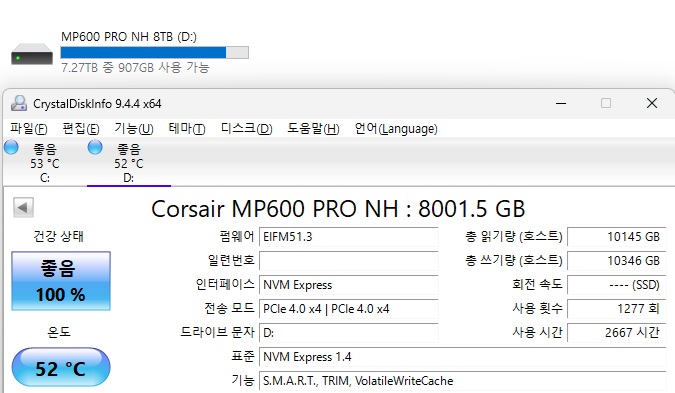Click rotation rate value ---- (SSD)

point(617,285)
